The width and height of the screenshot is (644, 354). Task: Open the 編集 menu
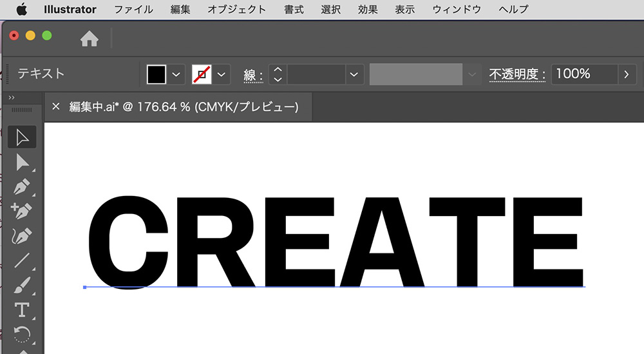pos(180,9)
